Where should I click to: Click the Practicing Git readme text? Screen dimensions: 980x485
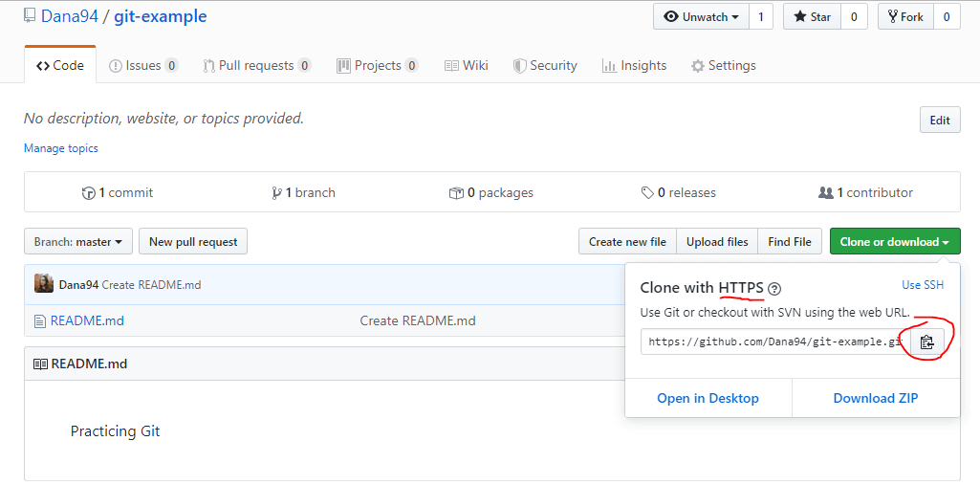click(115, 431)
